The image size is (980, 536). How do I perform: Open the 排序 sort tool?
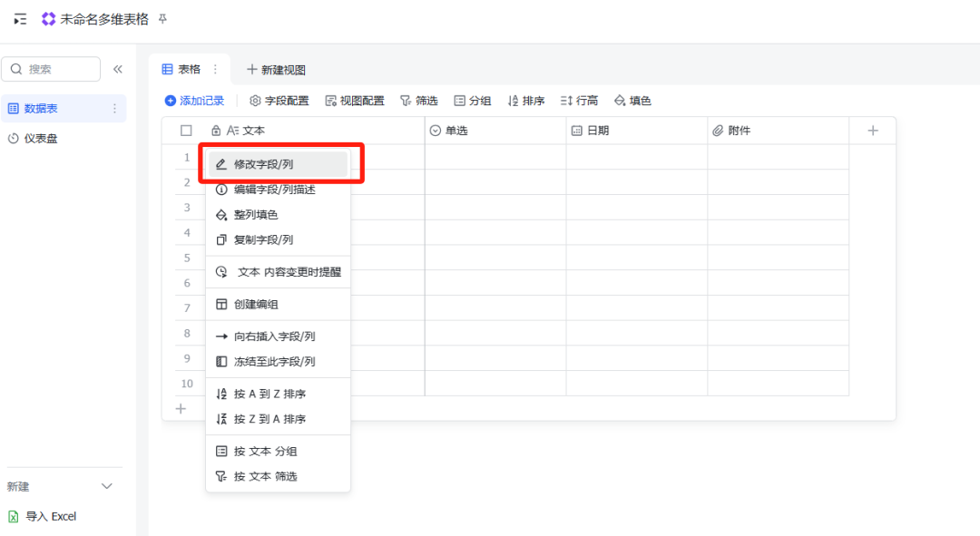525,101
